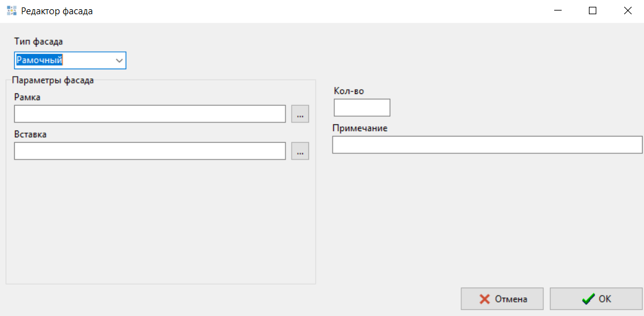
Task: Minimize the Редактор фасада window
Action: [558, 11]
